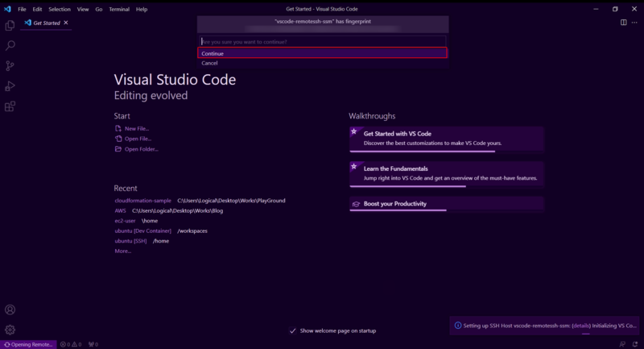Click the Open File... link
The image size is (644, 349).
pyautogui.click(x=138, y=139)
